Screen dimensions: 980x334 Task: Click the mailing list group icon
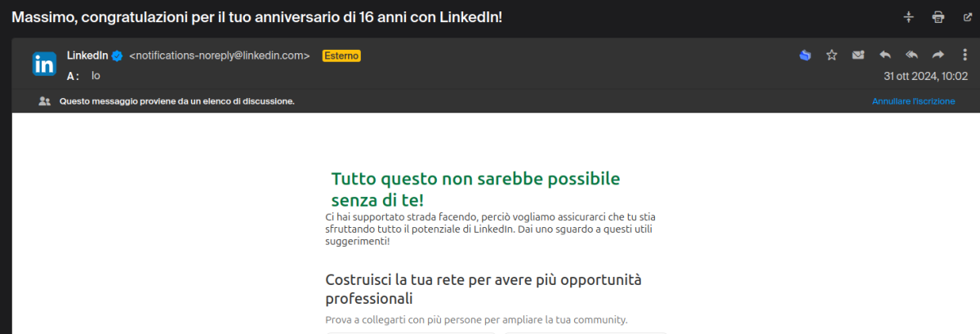coord(44,101)
